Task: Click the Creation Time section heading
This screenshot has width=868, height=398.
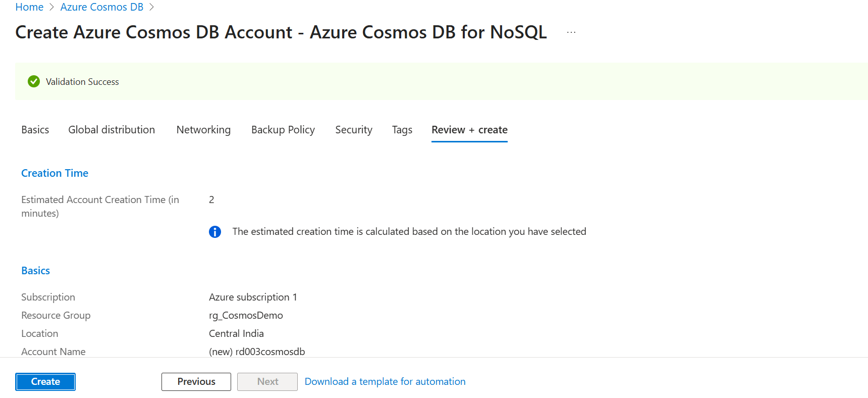Action: (55, 173)
